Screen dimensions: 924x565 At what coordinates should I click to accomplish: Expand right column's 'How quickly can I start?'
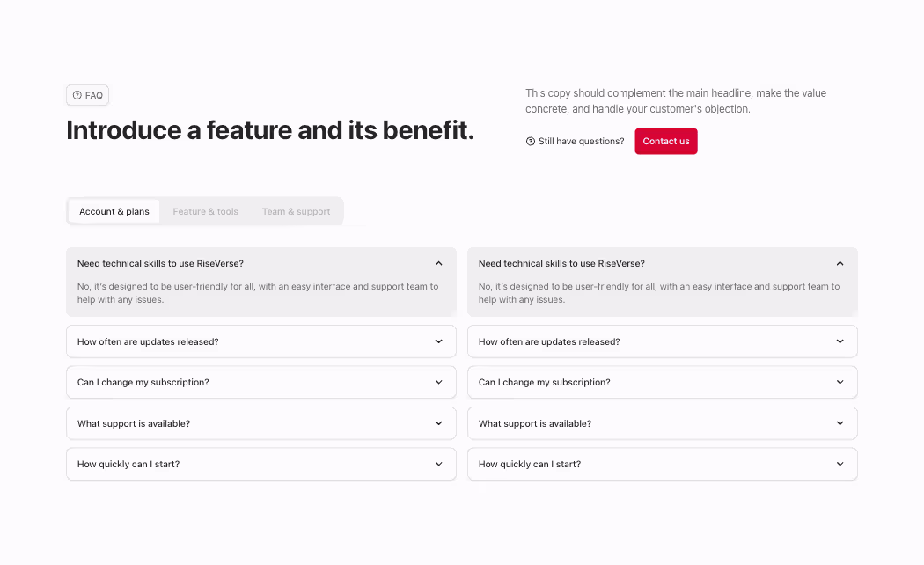tap(662, 464)
